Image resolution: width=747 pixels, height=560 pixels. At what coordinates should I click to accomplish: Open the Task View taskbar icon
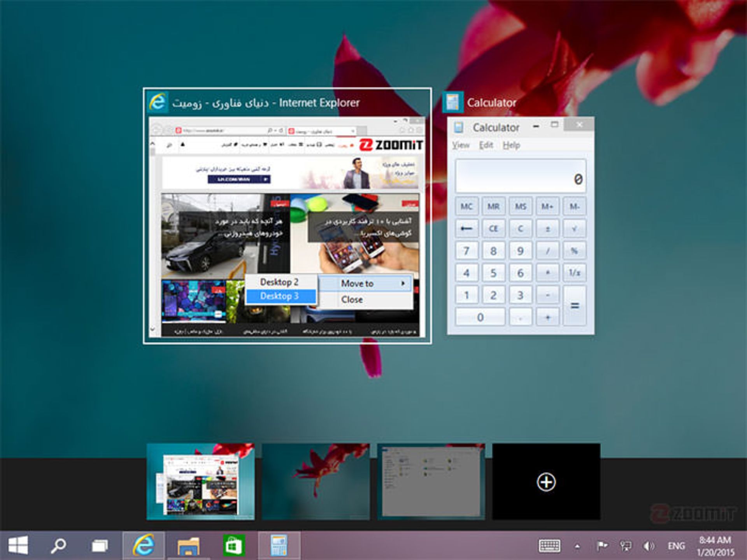[x=100, y=546]
